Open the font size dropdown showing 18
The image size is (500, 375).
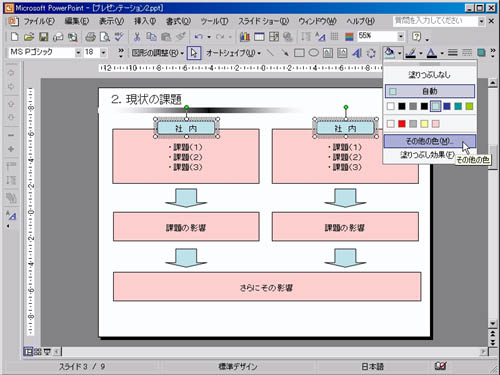(103, 53)
